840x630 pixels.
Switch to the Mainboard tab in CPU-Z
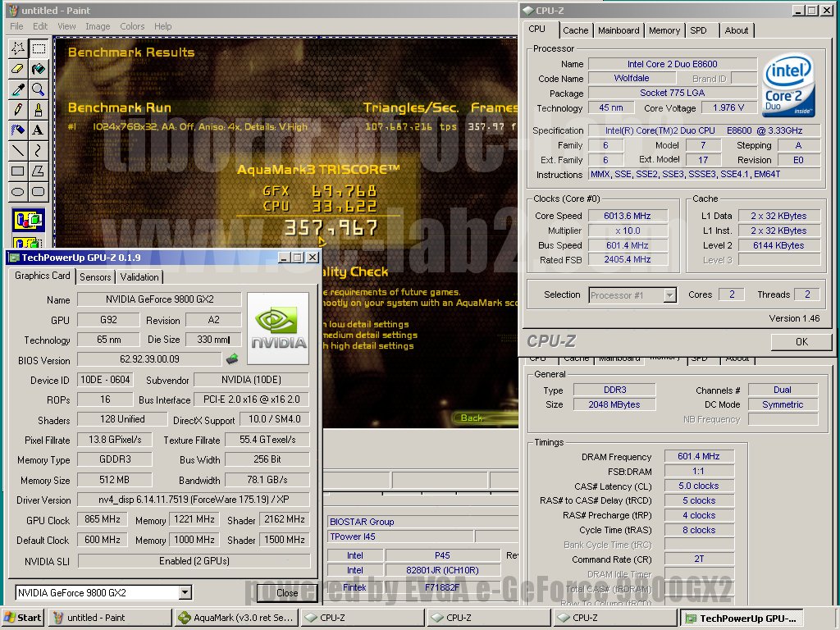[619, 30]
